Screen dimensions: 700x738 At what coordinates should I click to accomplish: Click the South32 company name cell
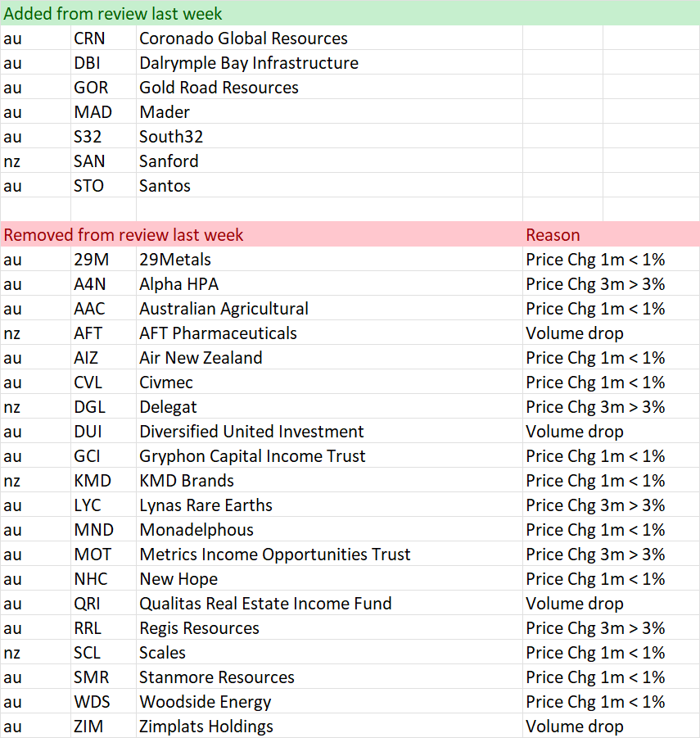(x=329, y=137)
